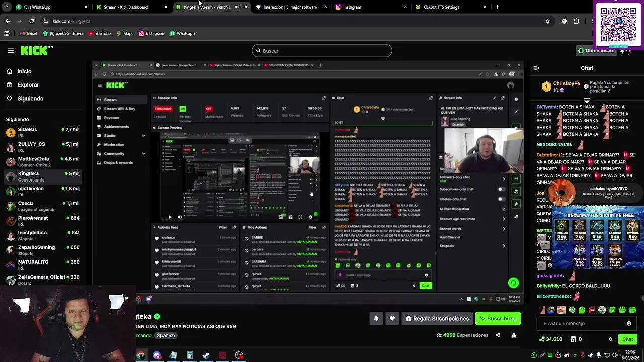This screenshot has width=644, height=362.
Task: Click the channel points 34.610 icon
Action: point(542,339)
